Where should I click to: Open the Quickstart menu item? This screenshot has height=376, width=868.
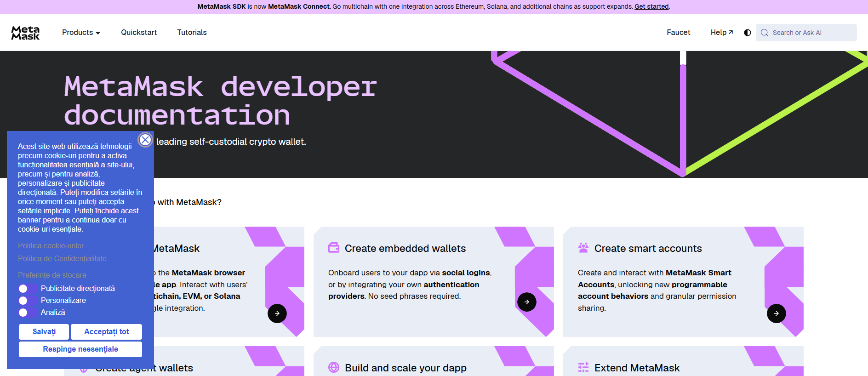click(139, 33)
